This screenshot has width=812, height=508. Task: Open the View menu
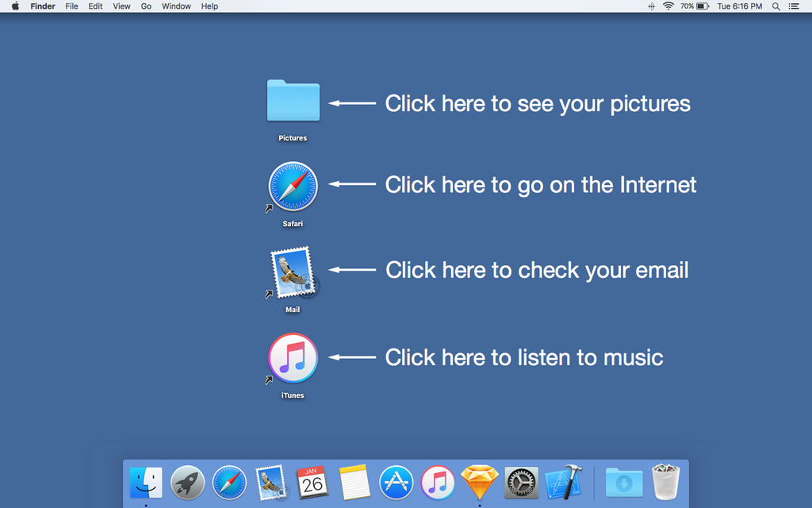(x=121, y=6)
